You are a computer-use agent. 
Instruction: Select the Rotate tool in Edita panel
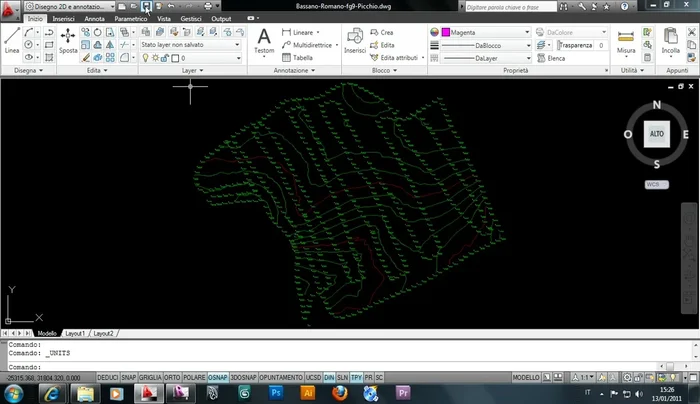[x=97, y=32]
